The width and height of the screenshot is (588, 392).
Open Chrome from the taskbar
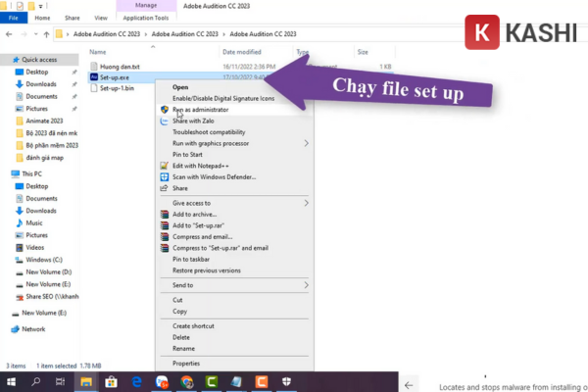pyautogui.click(x=187, y=382)
